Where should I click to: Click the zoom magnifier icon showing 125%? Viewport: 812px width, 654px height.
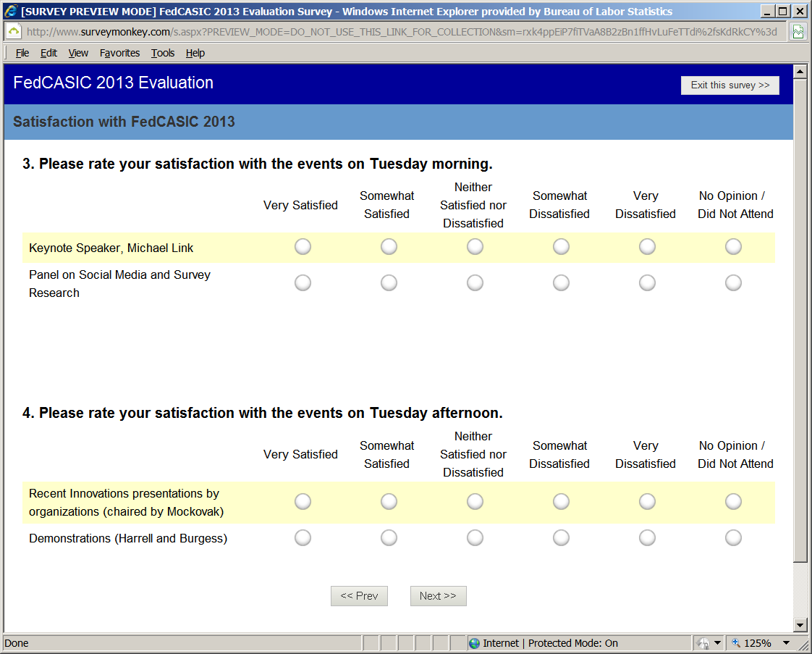pyautogui.click(x=735, y=643)
